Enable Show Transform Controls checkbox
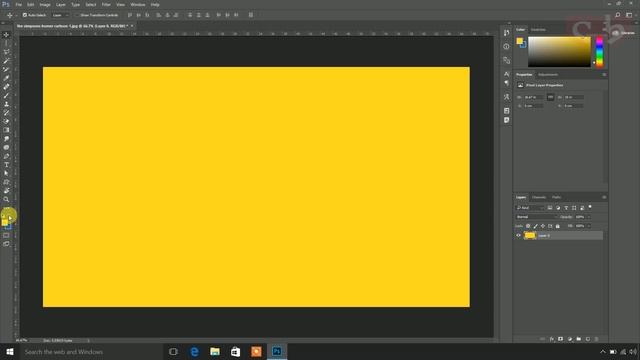This screenshot has height=360, width=640. [x=77, y=15]
